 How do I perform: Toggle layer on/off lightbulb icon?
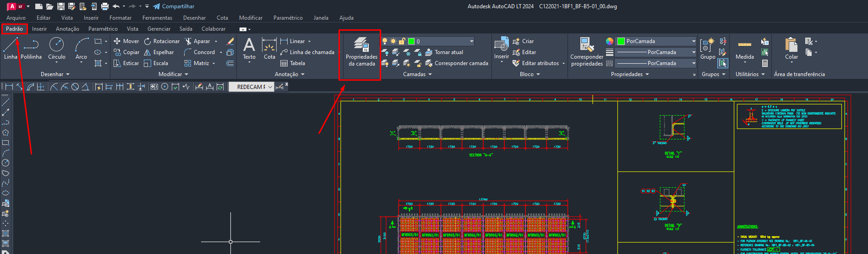[x=385, y=41]
